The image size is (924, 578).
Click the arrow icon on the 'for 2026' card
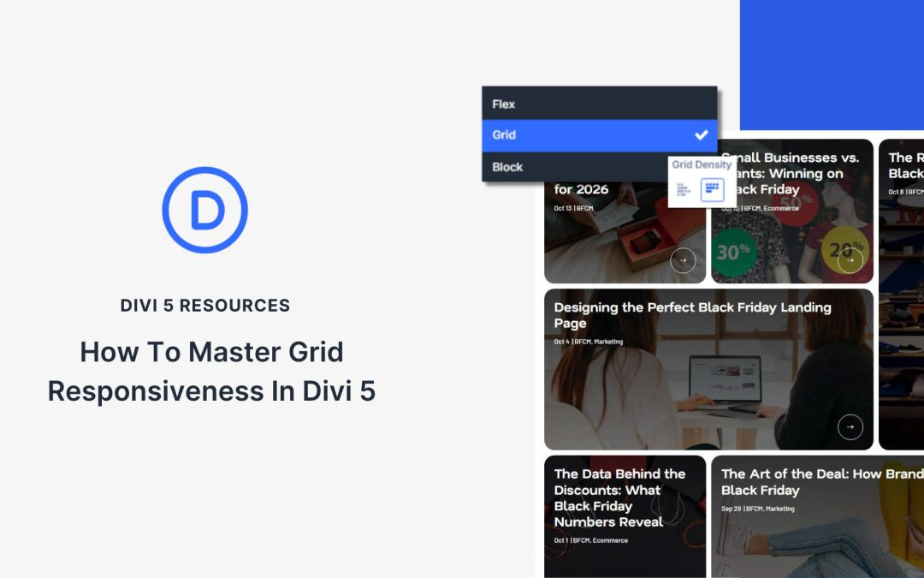point(683,260)
